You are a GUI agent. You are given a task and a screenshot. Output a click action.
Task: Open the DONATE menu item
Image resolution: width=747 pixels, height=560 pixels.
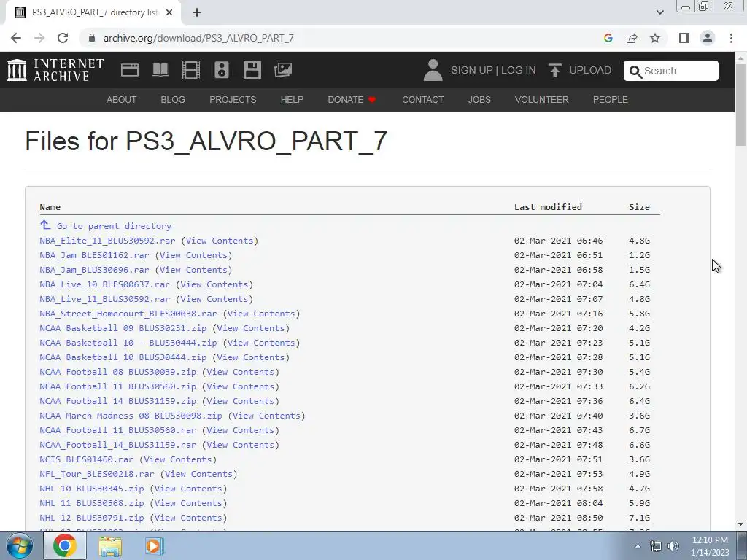tap(352, 99)
